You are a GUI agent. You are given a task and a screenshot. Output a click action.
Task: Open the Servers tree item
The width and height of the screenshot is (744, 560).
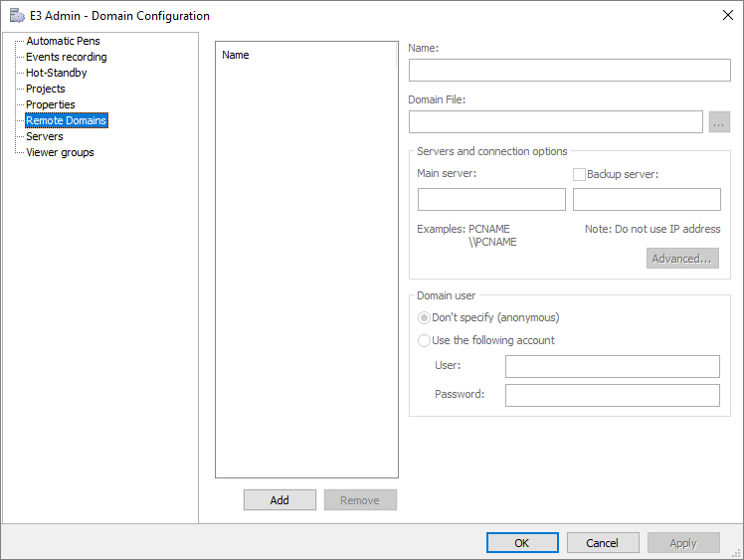[x=45, y=136]
